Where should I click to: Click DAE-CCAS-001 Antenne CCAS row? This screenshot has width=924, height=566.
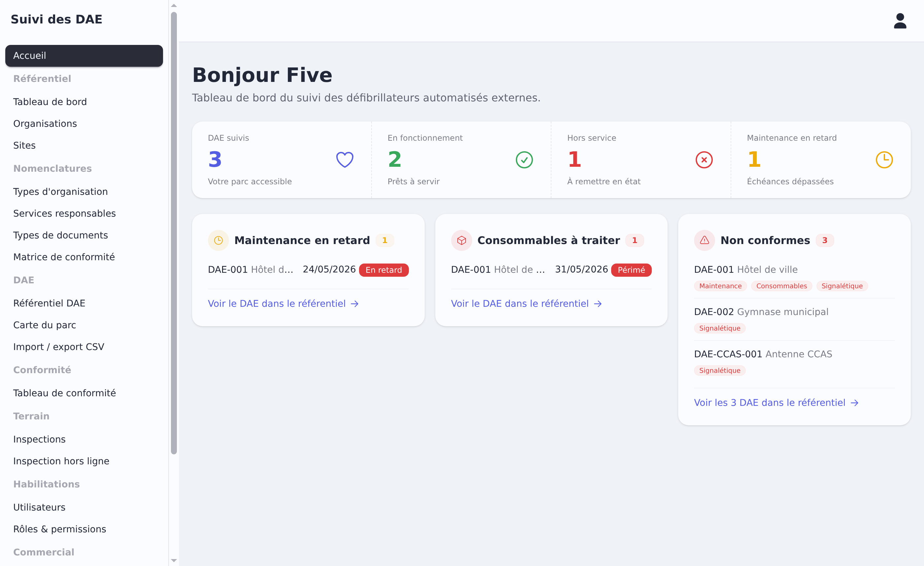(x=763, y=354)
